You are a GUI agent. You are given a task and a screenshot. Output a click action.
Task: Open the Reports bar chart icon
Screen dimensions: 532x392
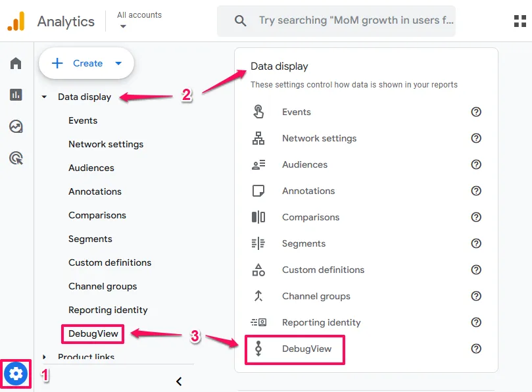pyautogui.click(x=16, y=95)
